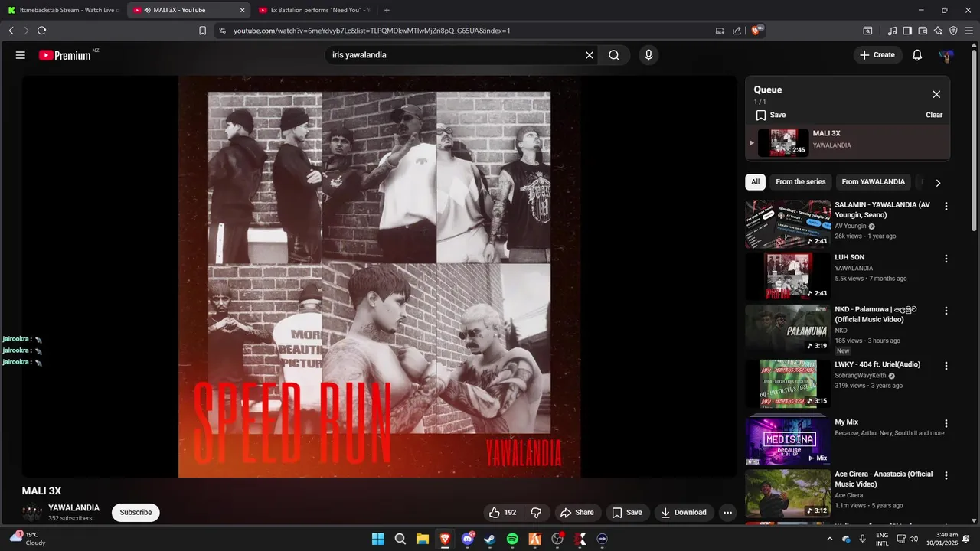
Task: Open a new browser tab
Action: coord(387,10)
